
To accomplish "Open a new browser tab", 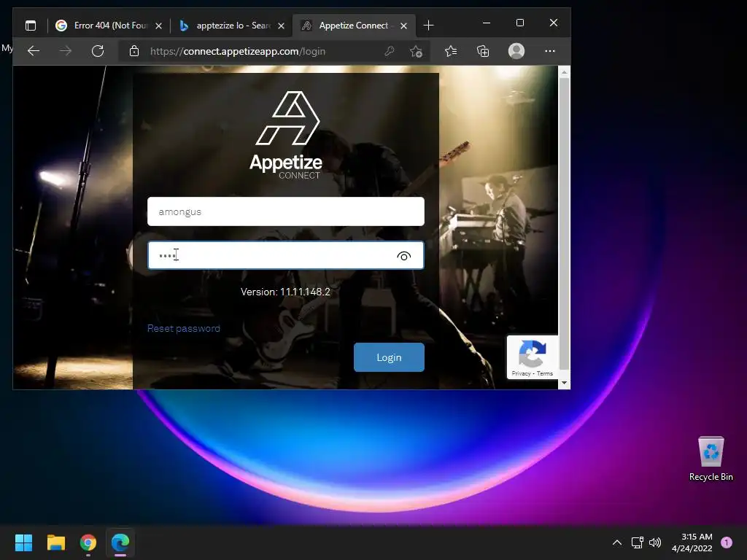I will [x=428, y=26].
